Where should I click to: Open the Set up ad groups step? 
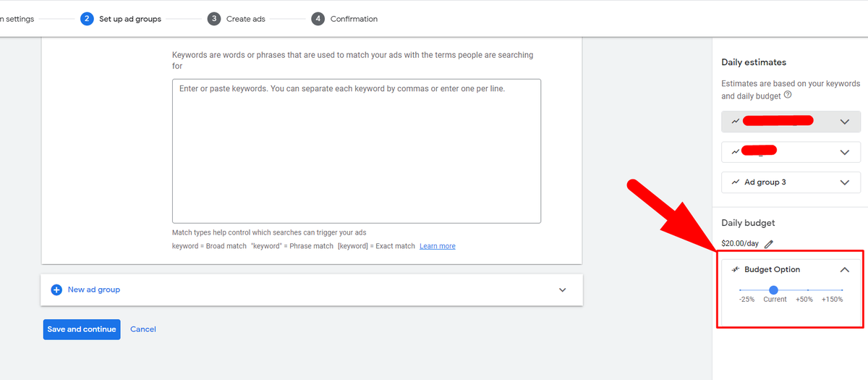[130, 19]
